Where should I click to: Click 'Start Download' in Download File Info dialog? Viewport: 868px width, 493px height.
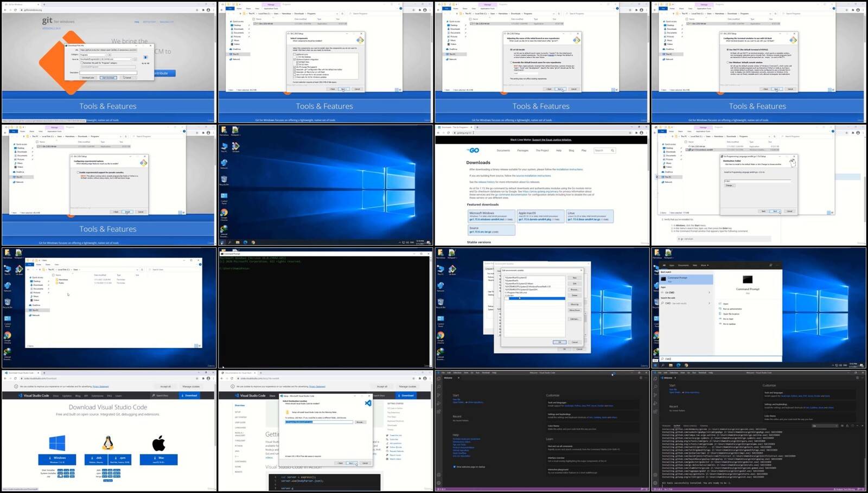click(108, 78)
